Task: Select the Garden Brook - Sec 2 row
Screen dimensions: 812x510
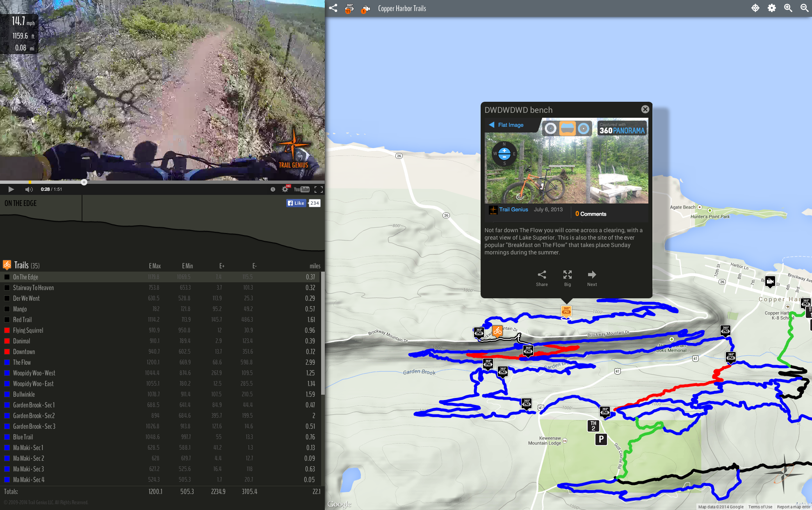Action: 160,416
